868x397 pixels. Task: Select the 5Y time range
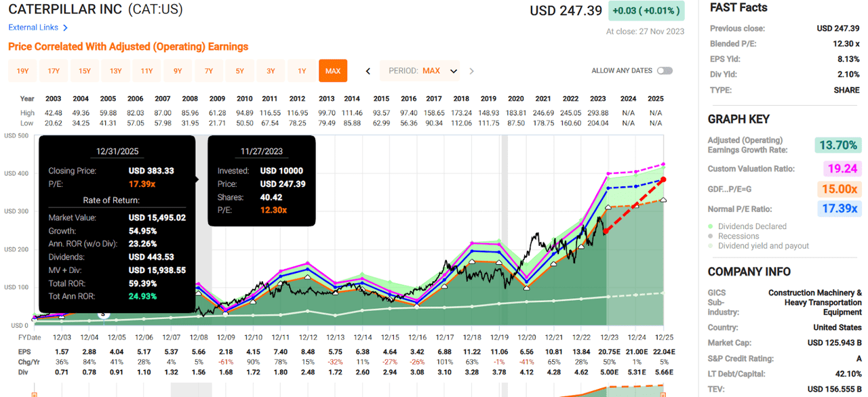click(240, 70)
